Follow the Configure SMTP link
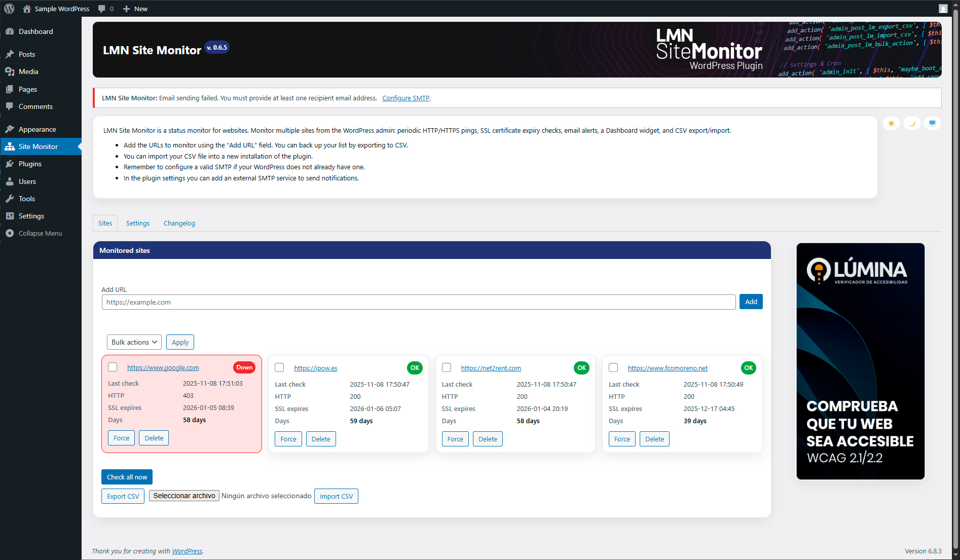Image resolution: width=960 pixels, height=560 pixels. click(405, 98)
